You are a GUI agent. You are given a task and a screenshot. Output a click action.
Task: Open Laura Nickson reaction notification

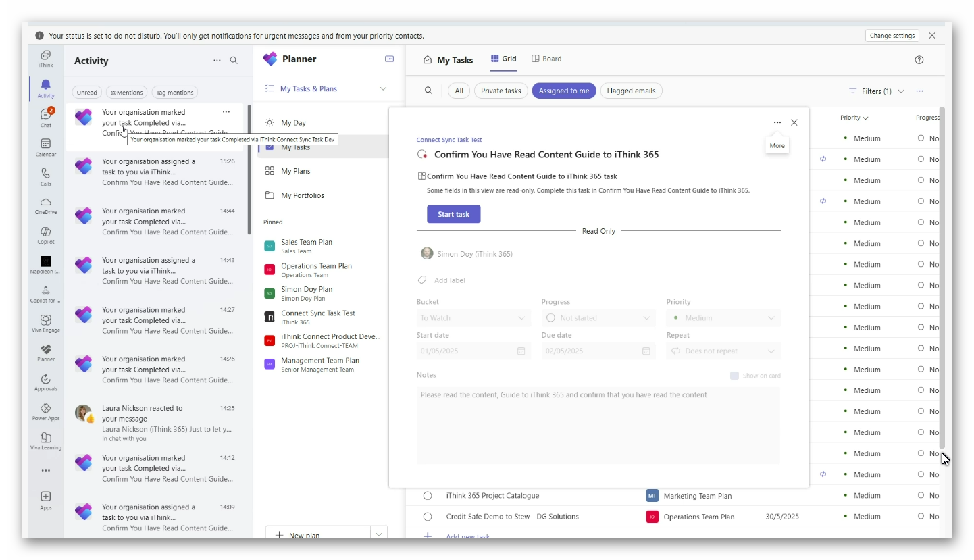click(x=157, y=423)
